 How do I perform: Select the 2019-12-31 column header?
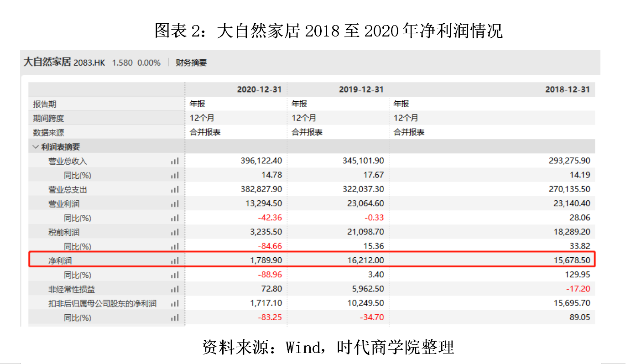pyautogui.click(x=361, y=89)
